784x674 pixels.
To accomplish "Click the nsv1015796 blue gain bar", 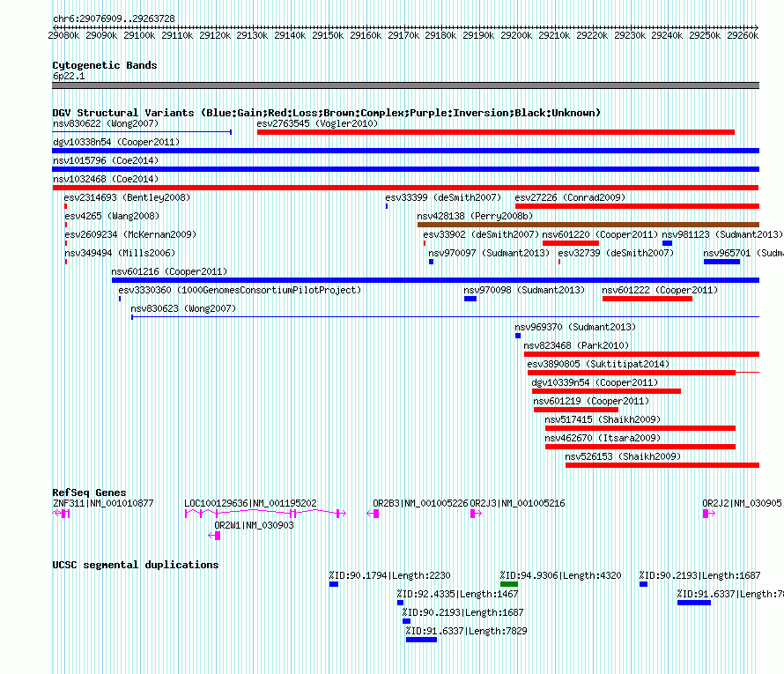I will coord(405,169).
